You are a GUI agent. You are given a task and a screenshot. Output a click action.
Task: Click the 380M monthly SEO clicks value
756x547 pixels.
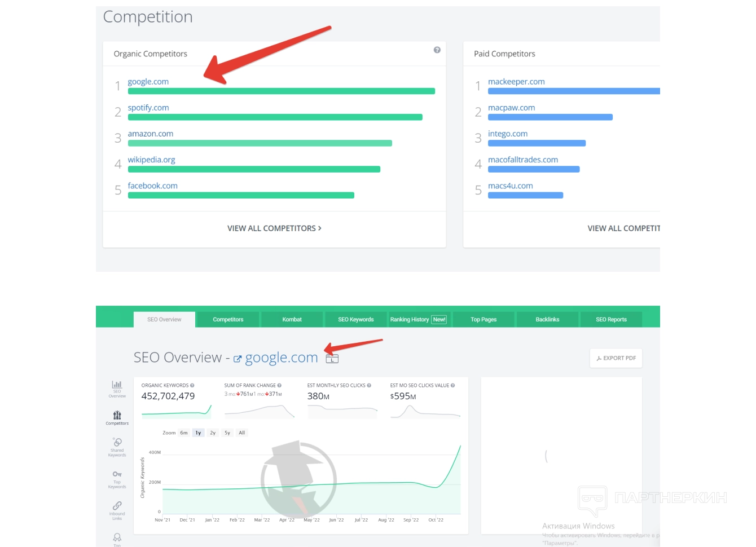point(318,396)
